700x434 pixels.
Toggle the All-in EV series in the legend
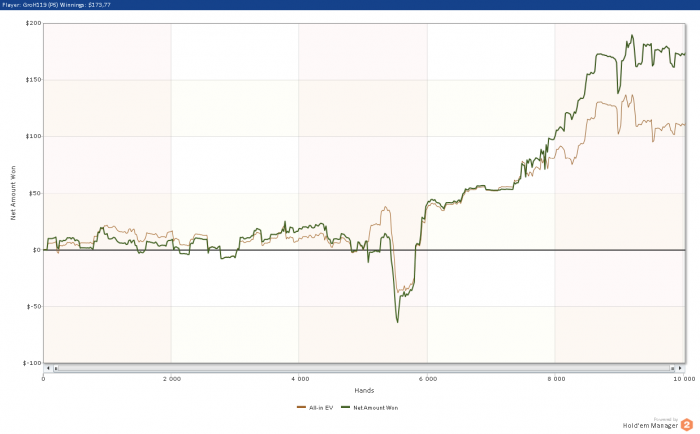(x=315, y=408)
